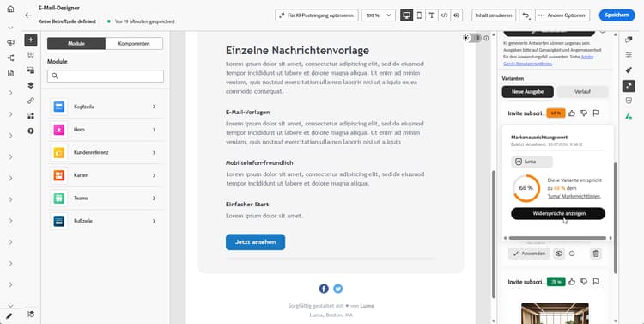This screenshot has width=644, height=324.
Task: Open the settings sliders icon in the right rail
Action: pos(629,55)
